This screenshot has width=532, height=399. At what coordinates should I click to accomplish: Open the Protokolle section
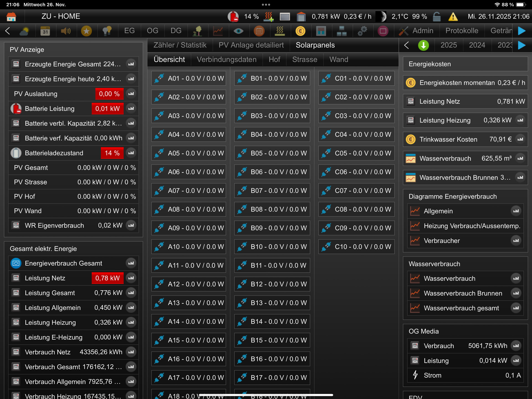coord(462,31)
